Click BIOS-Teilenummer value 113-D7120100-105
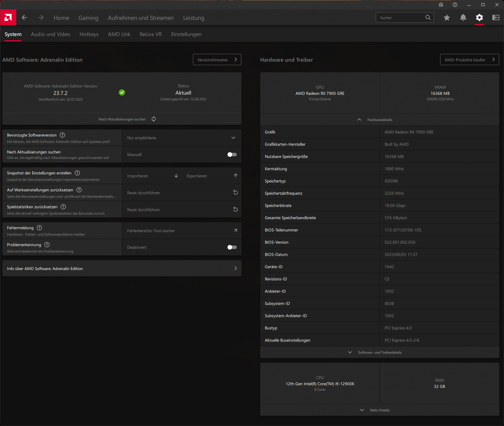The image size is (504, 426). (403, 230)
